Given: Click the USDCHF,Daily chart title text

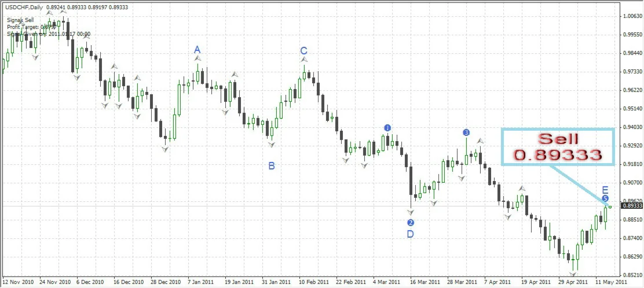Looking at the screenshot, I should click(x=25, y=8).
